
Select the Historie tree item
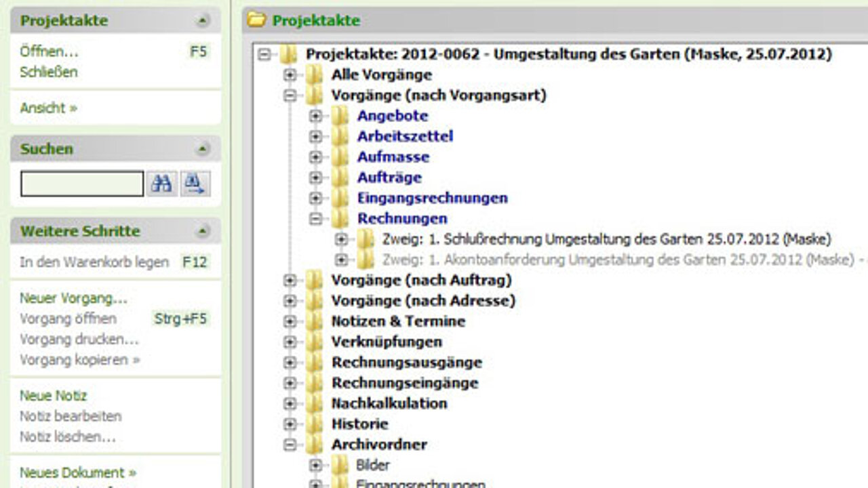click(x=359, y=424)
